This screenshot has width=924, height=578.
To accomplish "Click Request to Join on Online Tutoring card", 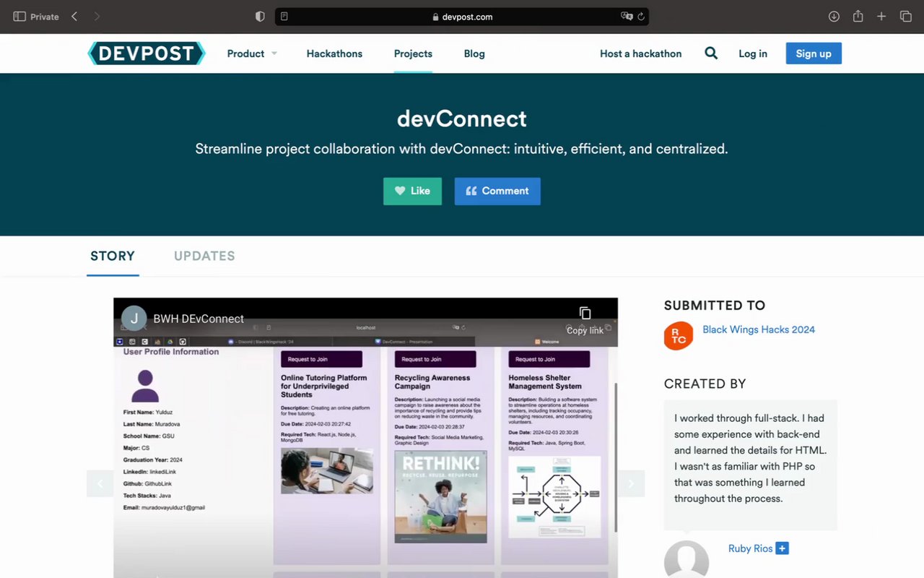I will pos(321,359).
